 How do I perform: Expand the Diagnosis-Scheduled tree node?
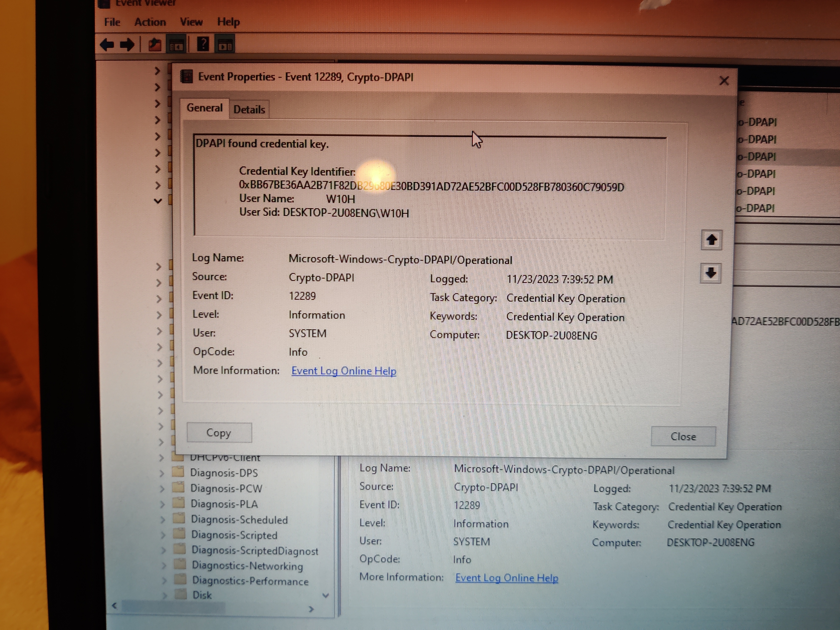click(163, 520)
